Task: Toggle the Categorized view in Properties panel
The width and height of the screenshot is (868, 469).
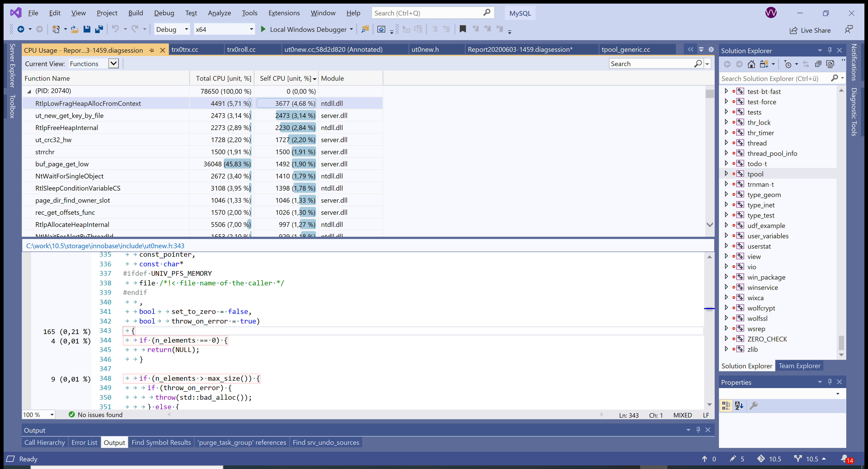Action: click(x=726, y=405)
